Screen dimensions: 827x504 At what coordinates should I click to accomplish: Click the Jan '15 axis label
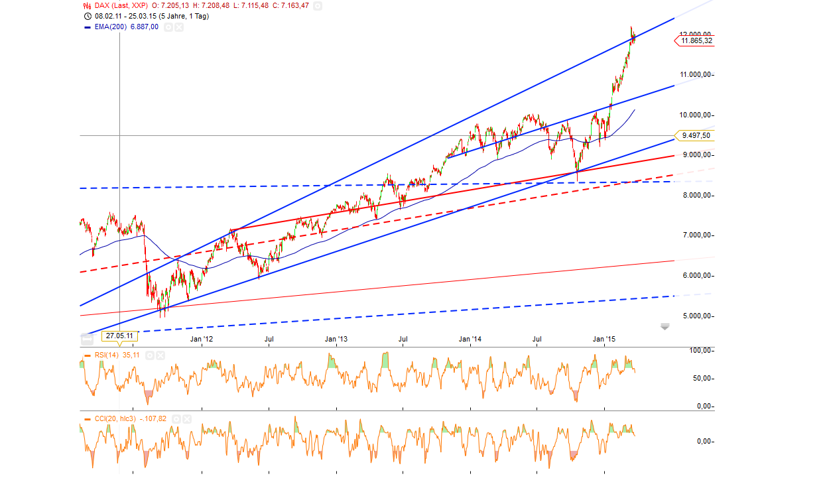(605, 339)
